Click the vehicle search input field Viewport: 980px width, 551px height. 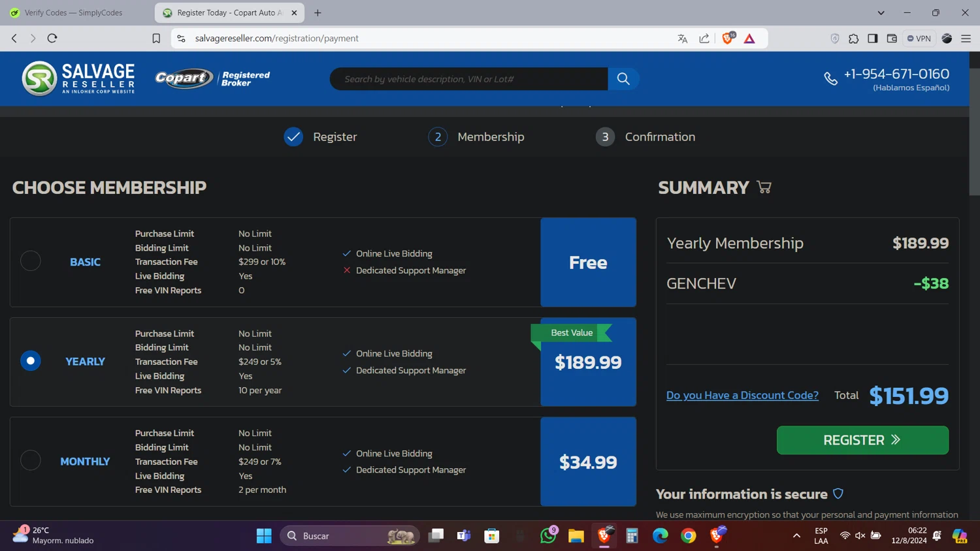(x=468, y=79)
